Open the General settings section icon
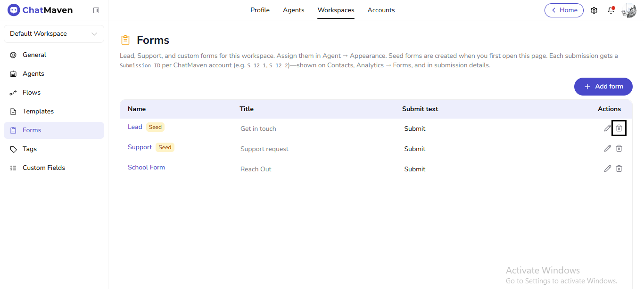The height and width of the screenshot is (289, 644). point(14,55)
